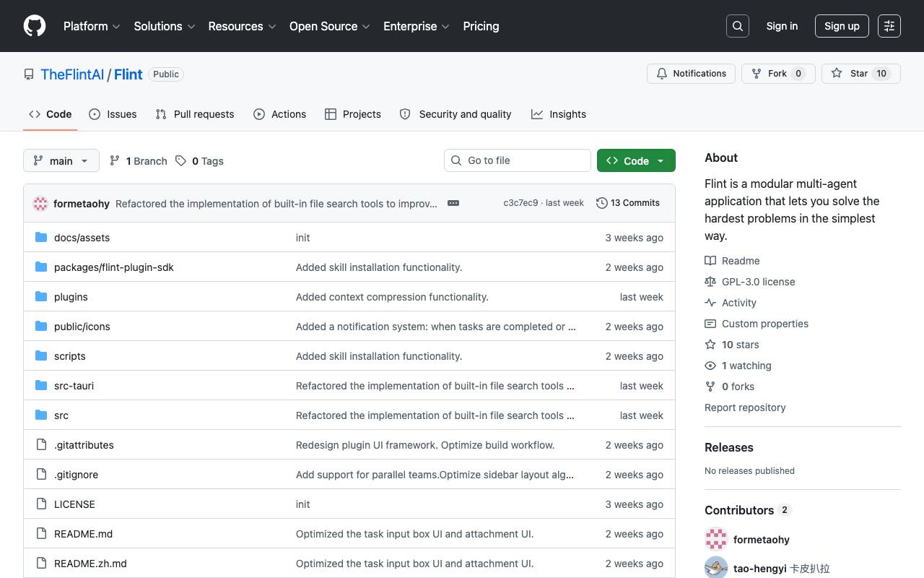
Task: Select the Code tab
Action: point(51,114)
